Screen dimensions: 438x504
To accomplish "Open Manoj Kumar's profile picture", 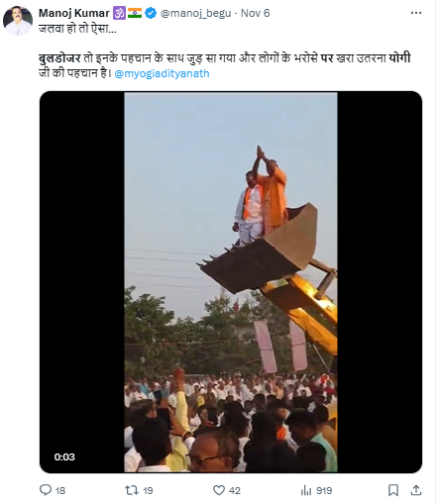I will (x=18, y=21).
